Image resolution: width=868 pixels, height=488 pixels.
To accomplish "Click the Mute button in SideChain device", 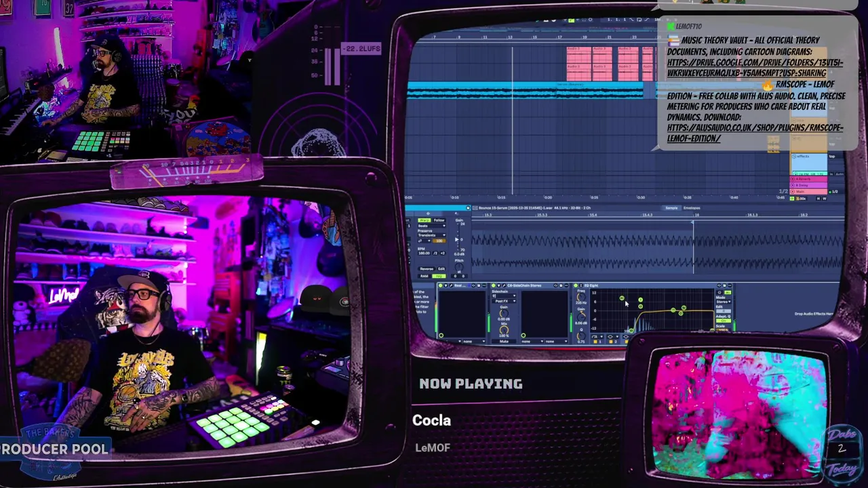I will pos(503,342).
